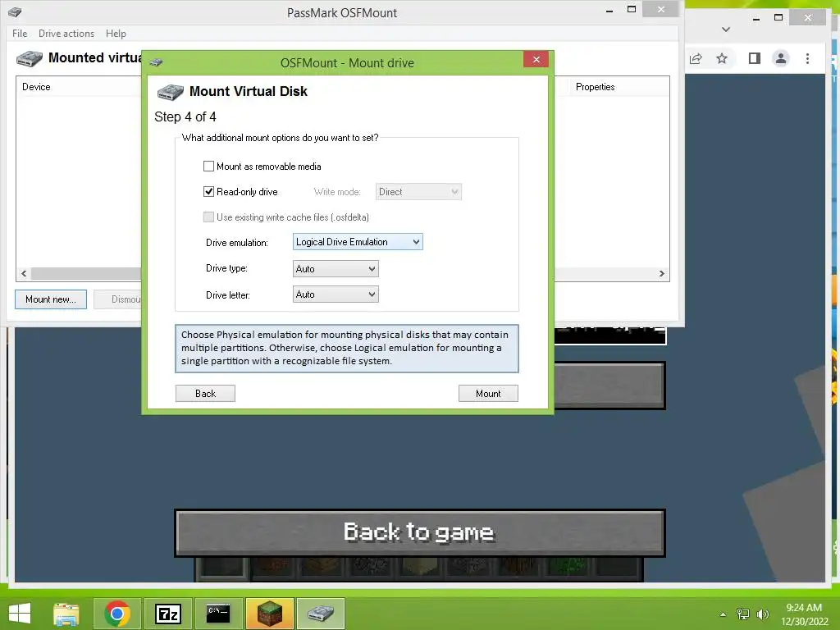Bookmark the page with Chrome star icon
840x630 pixels.
click(x=722, y=58)
